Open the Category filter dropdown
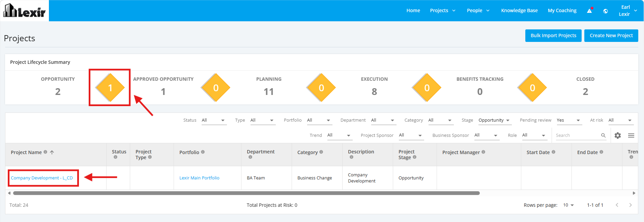 (x=441, y=120)
